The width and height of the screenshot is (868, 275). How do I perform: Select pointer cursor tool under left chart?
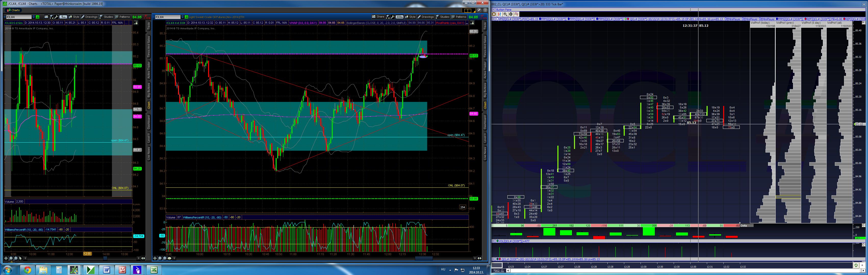21,258
